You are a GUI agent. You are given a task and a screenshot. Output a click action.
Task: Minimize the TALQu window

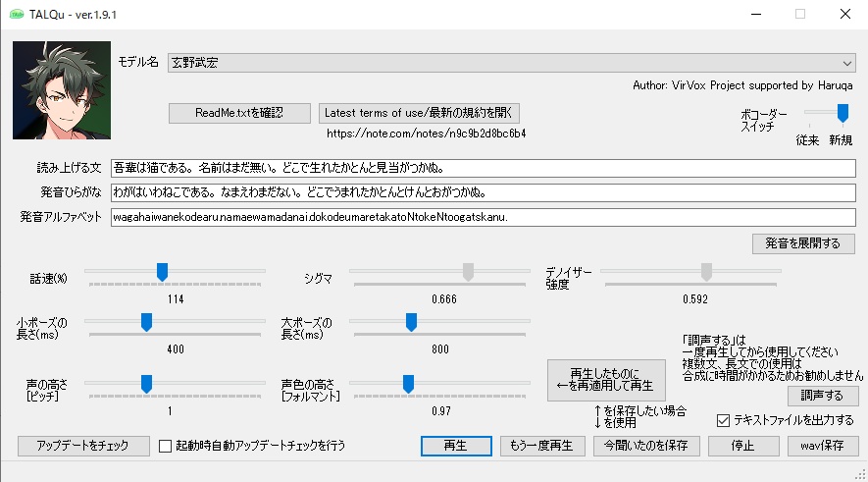tap(756, 15)
